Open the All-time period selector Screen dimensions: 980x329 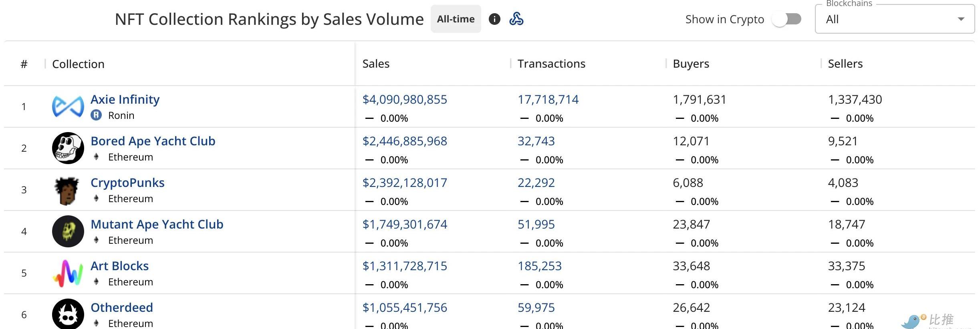pyautogui.click(x=456, y=19)
